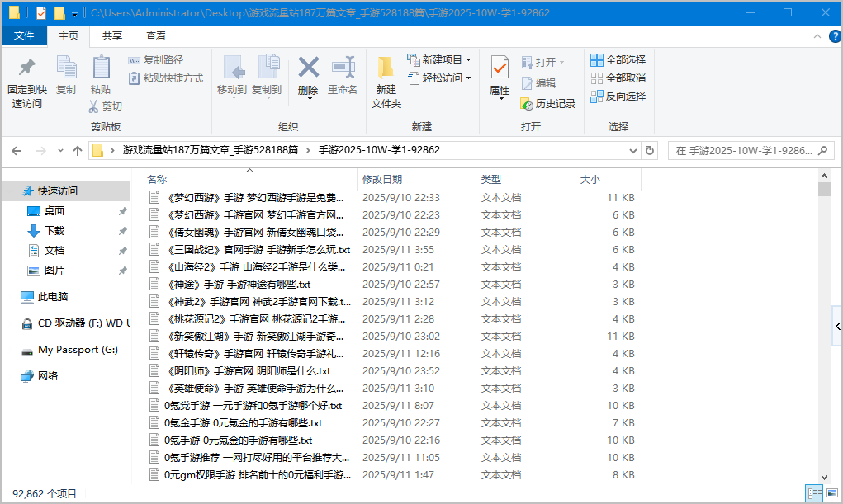
Task: Open the 轻松访问 dropdown
Action: coord(468,78)
